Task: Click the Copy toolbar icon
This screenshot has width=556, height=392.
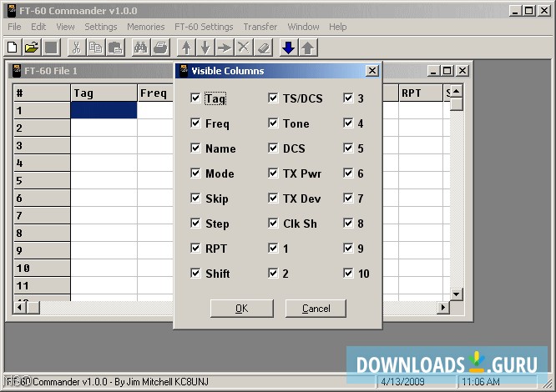Action: 95,48
